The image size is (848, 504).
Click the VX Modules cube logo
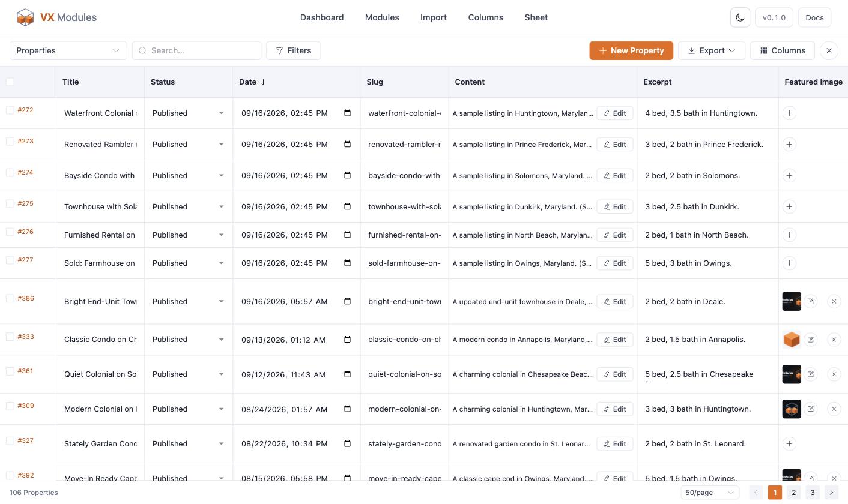25,17
